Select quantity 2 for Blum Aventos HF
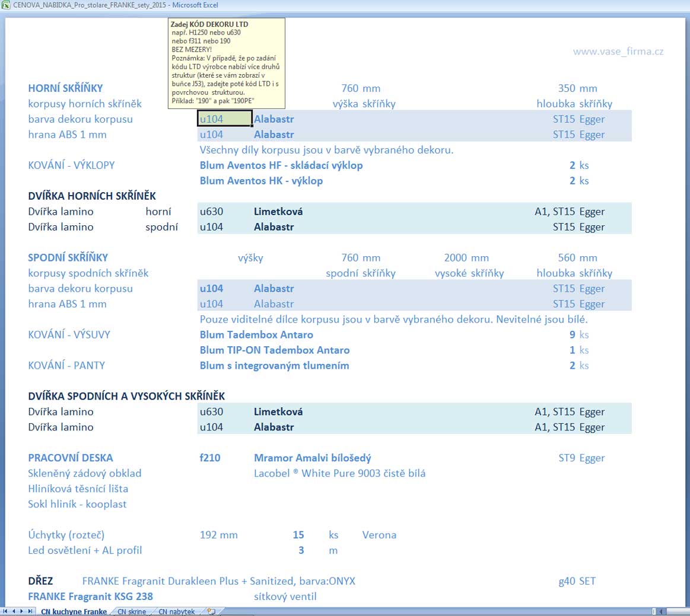The width and height of the screenshot is (690, 616). [x=572, y=165]
